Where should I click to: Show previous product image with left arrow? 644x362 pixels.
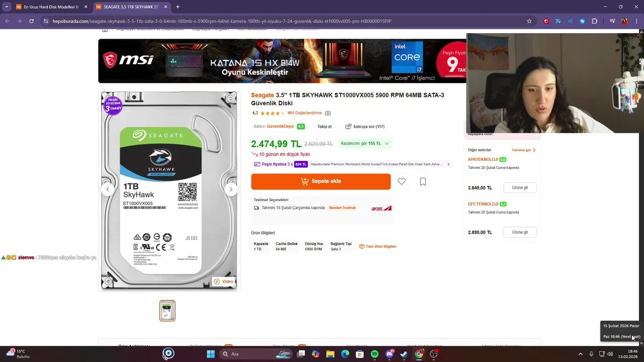(107, 190)
